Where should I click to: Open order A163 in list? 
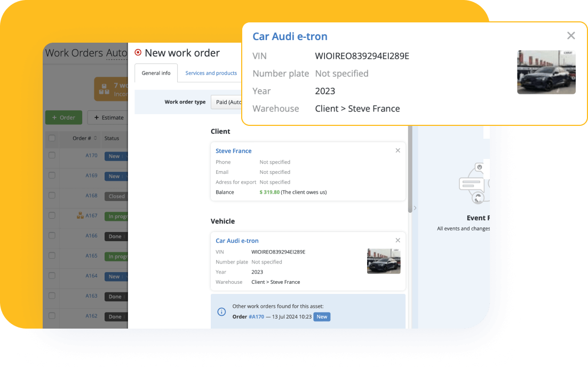(91, 296)
